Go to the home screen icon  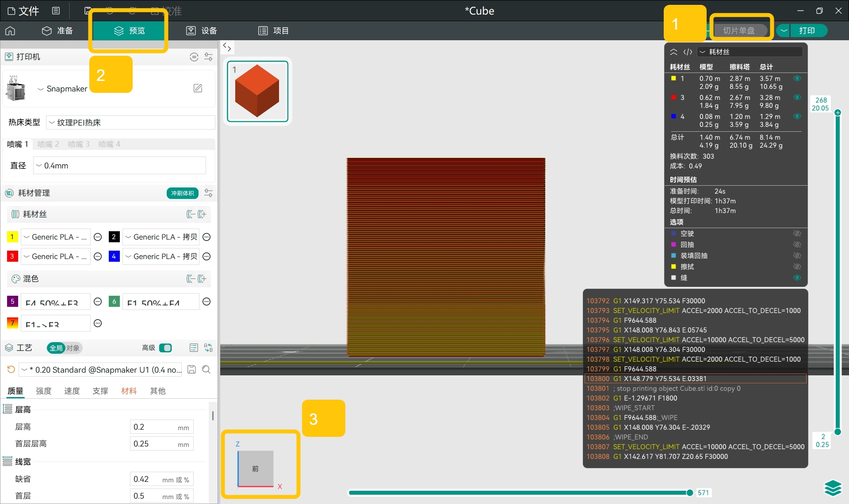point(10,31)
